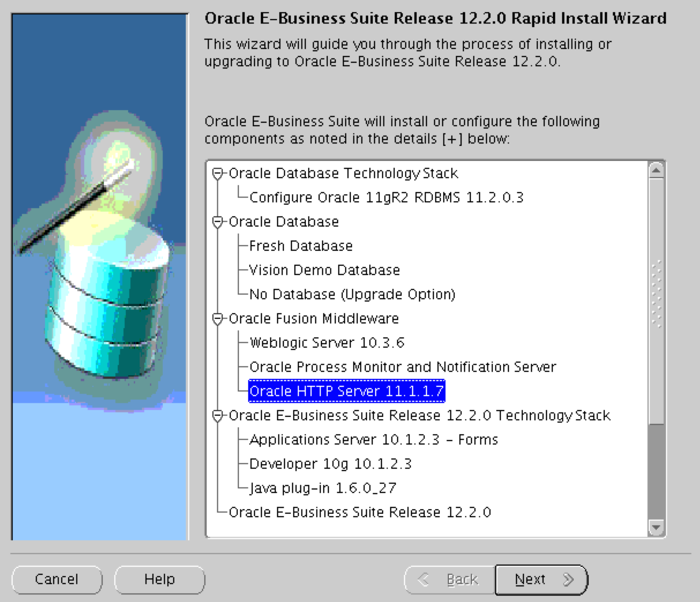Click the Cancel button

(x=57, y=580)
